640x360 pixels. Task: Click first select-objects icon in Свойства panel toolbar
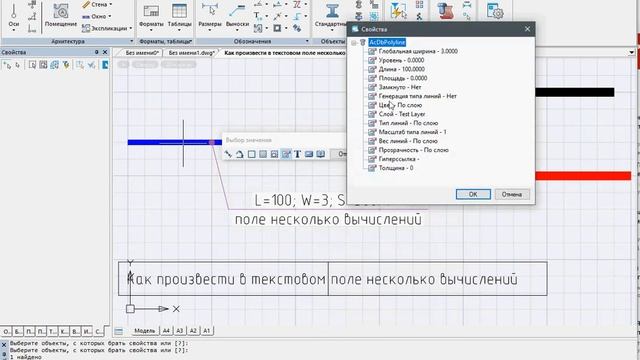pos(7,65)
